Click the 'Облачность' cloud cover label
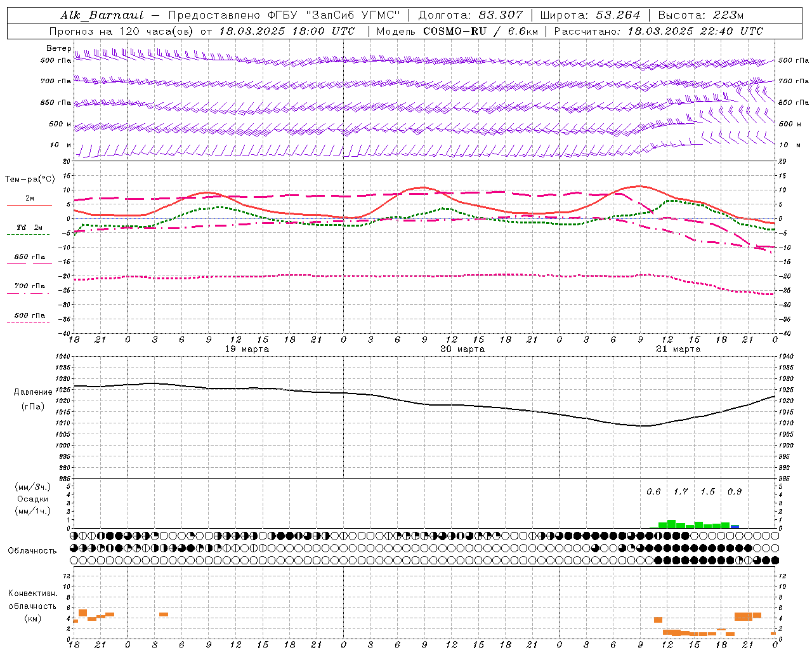812x650 pixels. click(32, 550)
